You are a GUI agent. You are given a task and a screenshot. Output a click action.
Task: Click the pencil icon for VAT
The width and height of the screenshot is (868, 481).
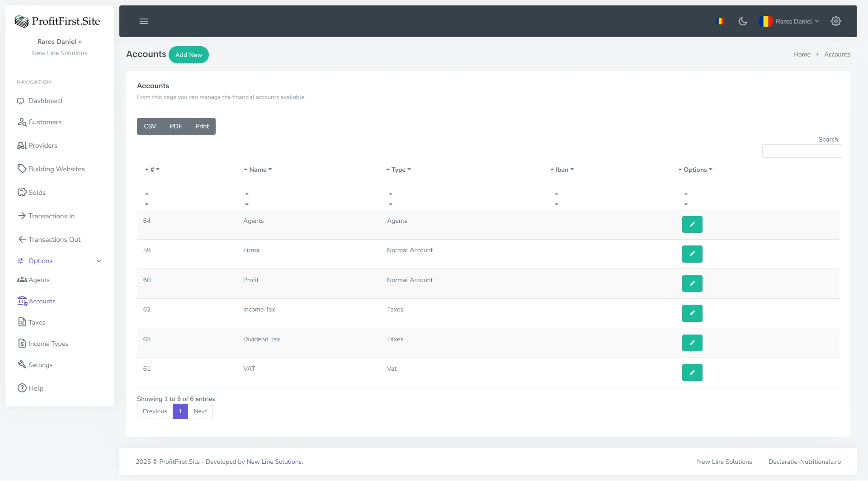click(x=692, y=373)
